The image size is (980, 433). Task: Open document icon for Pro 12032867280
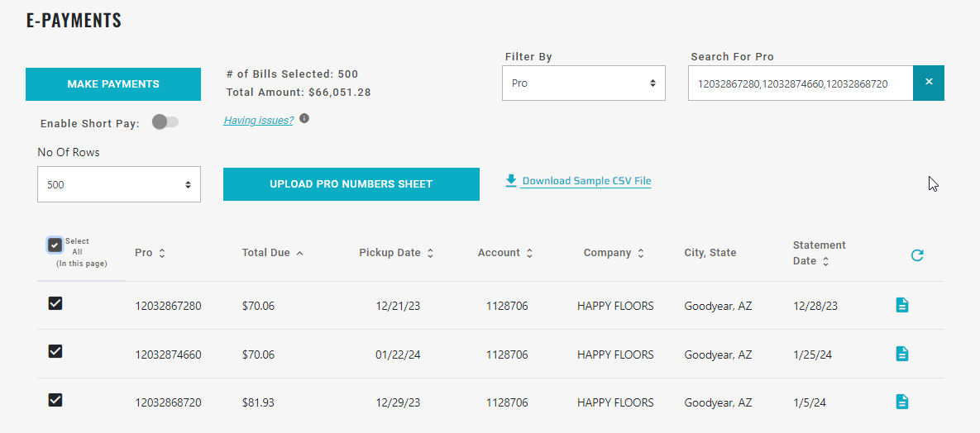[901, 305]
